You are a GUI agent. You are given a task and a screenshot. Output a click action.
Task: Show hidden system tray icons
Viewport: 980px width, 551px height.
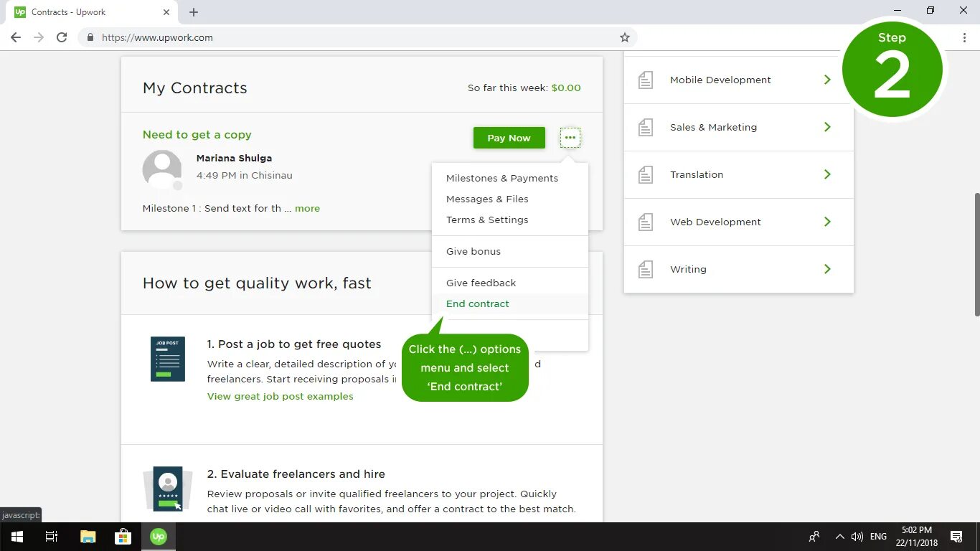click(839, 537)
